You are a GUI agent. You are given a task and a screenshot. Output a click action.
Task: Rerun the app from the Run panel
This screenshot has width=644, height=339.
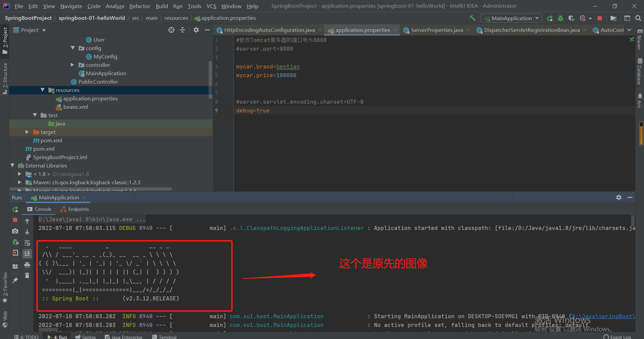tap(15, 209)
